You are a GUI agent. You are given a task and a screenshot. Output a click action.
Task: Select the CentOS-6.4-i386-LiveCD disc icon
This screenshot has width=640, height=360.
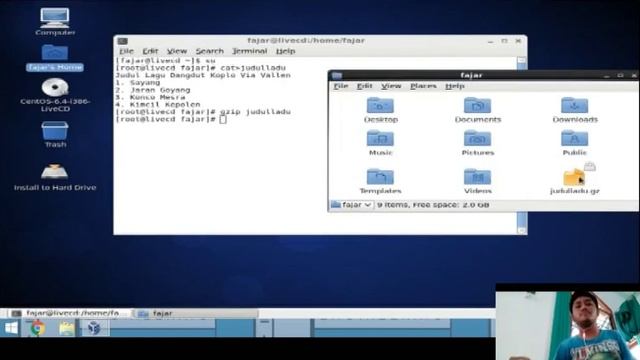coord(55,87)
